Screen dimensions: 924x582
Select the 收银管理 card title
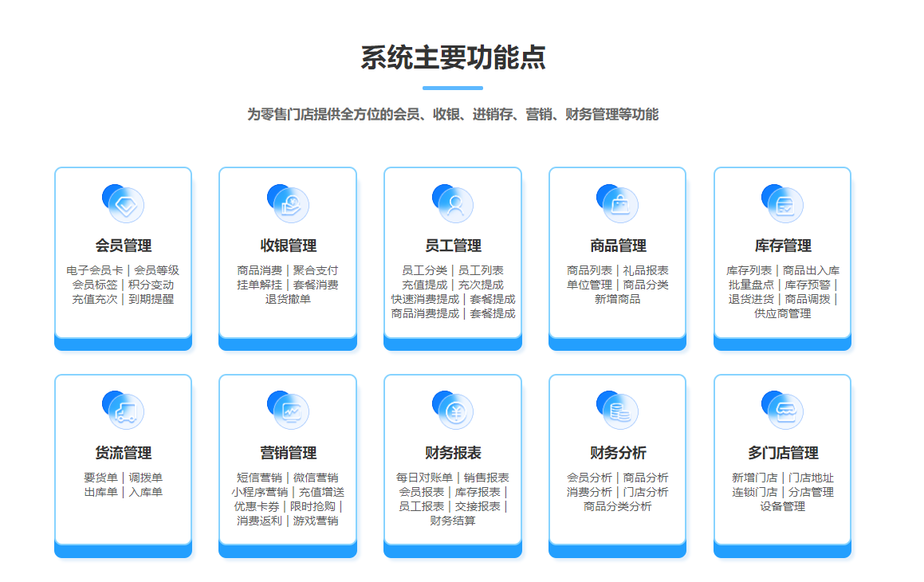288,246
